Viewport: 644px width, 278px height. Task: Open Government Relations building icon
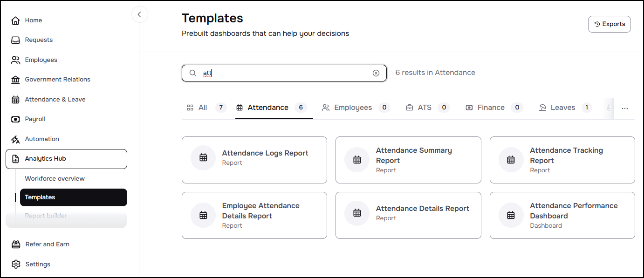point(16,80)
